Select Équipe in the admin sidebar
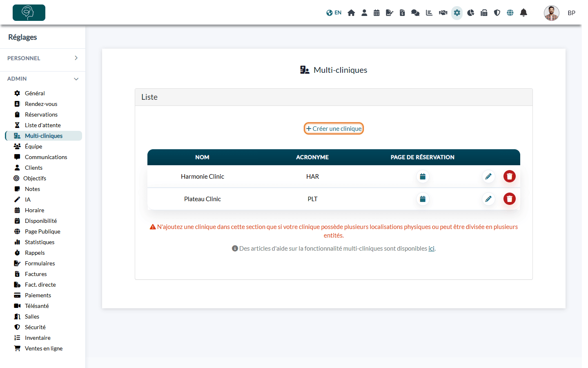This screenshot has width=588, height=368. click(33, 146)
